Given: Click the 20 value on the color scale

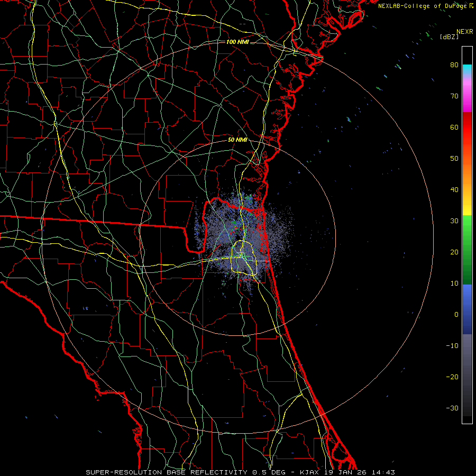Looking at the screenshot, I should pyautogui.click(x=454, y=252).
